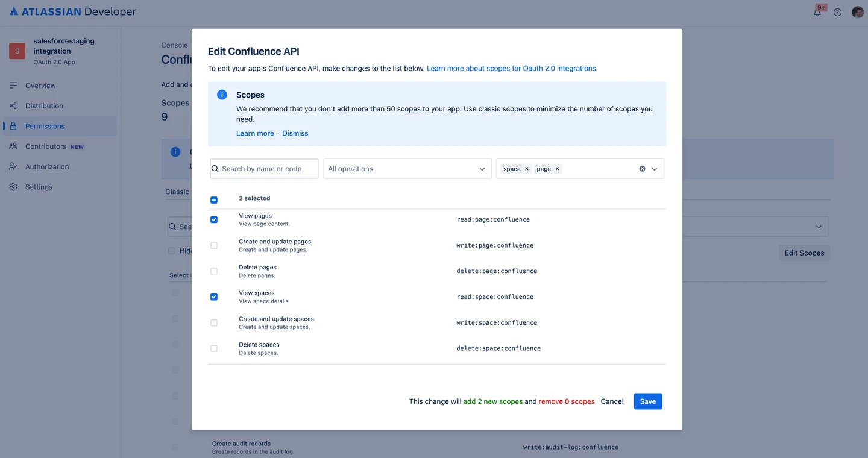Click 'add 2 new scopes' green text
Image resolution: width=868 pixels, height=458 pixels.
tap(492, 401)
